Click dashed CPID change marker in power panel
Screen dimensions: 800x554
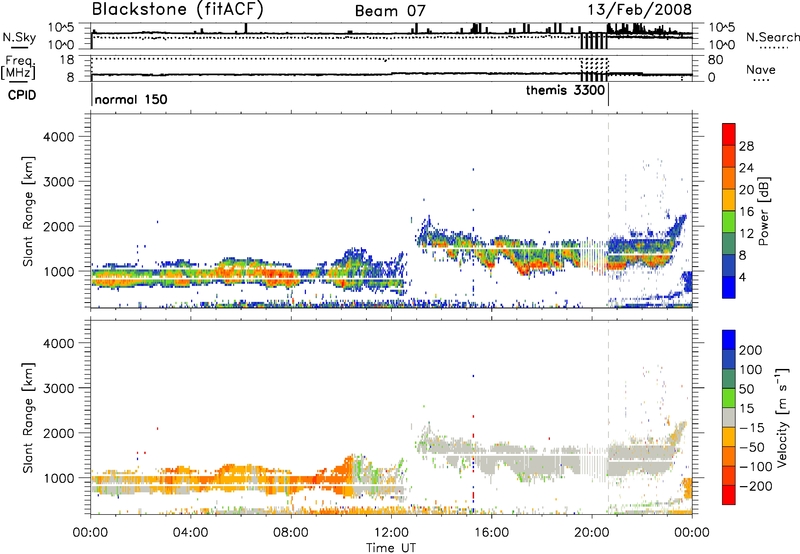click(608, 211)
